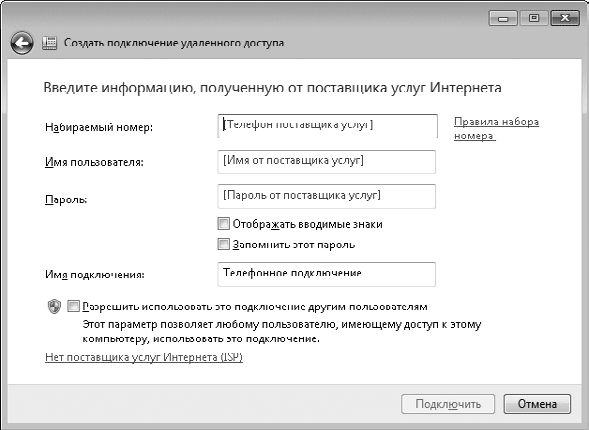Click the 'Имя подключения:' label
Screen dimensions: 589x430
coord(95,275)
